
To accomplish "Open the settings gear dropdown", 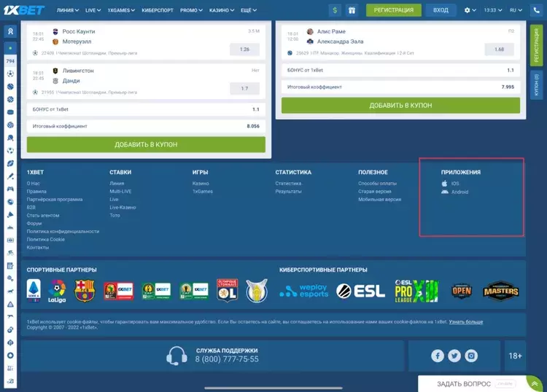I will click(470, 10).
